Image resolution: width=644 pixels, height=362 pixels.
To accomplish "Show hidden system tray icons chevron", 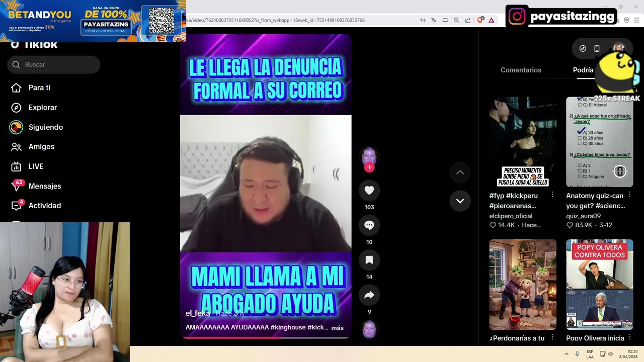I will click(566, 354).
